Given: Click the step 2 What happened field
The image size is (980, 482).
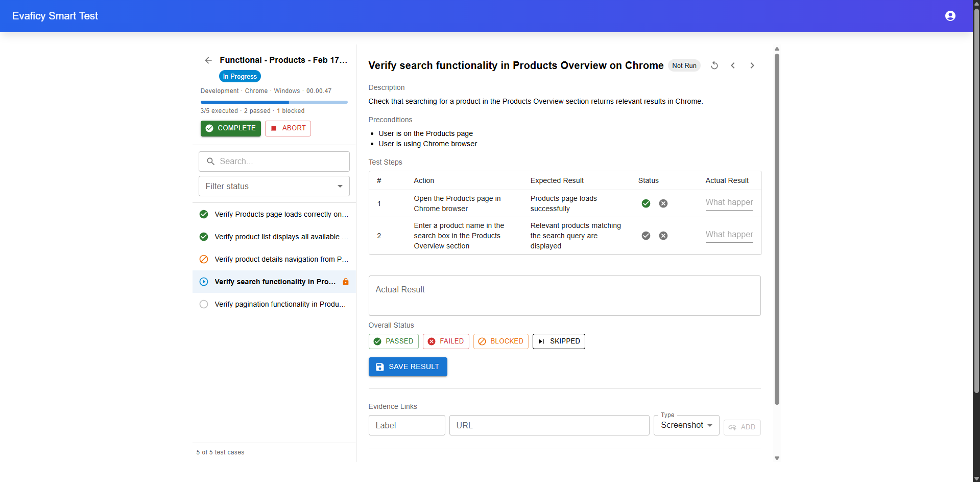Looking at the screenshot, I should coord(729,235).
